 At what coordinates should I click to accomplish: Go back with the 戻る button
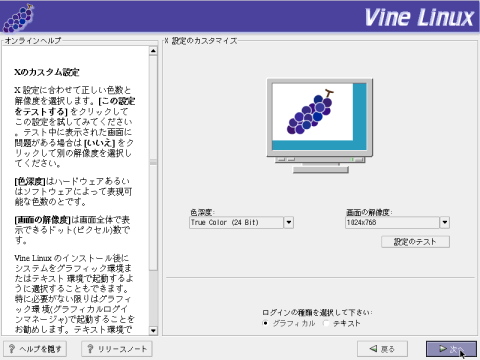(382, 349)
